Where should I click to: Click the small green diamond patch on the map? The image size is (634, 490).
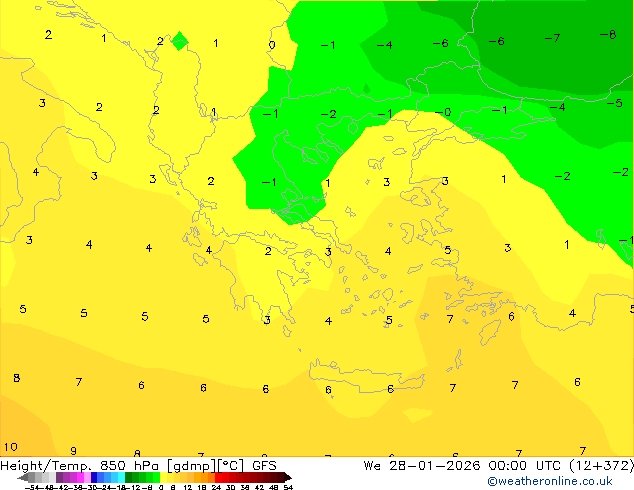(180, 41)
